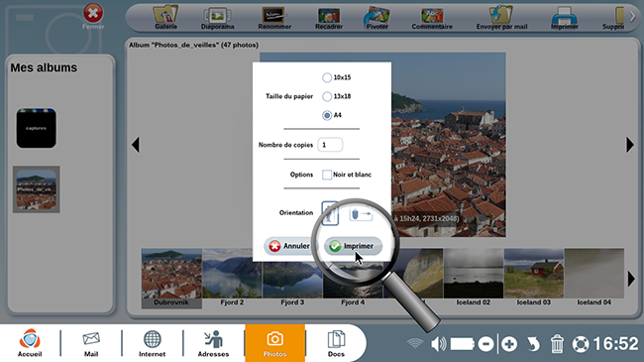
Task: Enable the Noir et blanc checkbox
Action: click(327, 175)
